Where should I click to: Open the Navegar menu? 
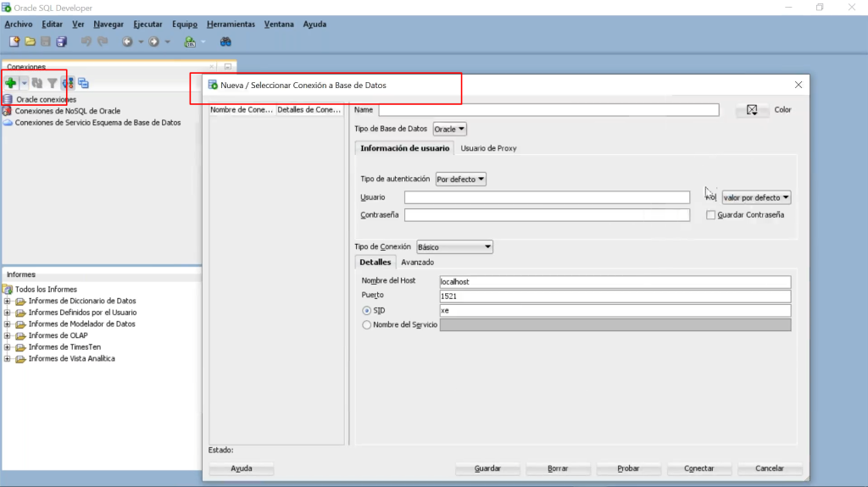coord(108,24)
